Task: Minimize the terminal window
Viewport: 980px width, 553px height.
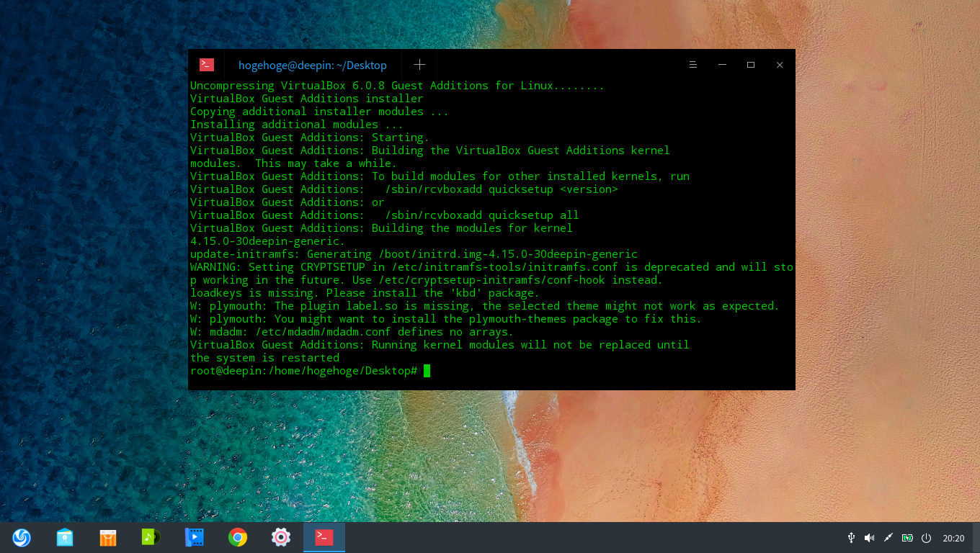Action: pyautogui.click(x=722, y=65)
